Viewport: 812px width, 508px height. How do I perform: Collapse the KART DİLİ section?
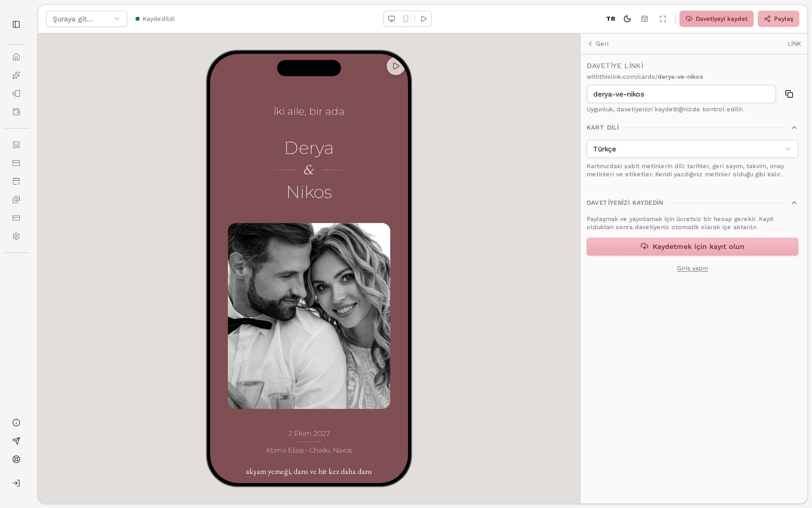794,128
